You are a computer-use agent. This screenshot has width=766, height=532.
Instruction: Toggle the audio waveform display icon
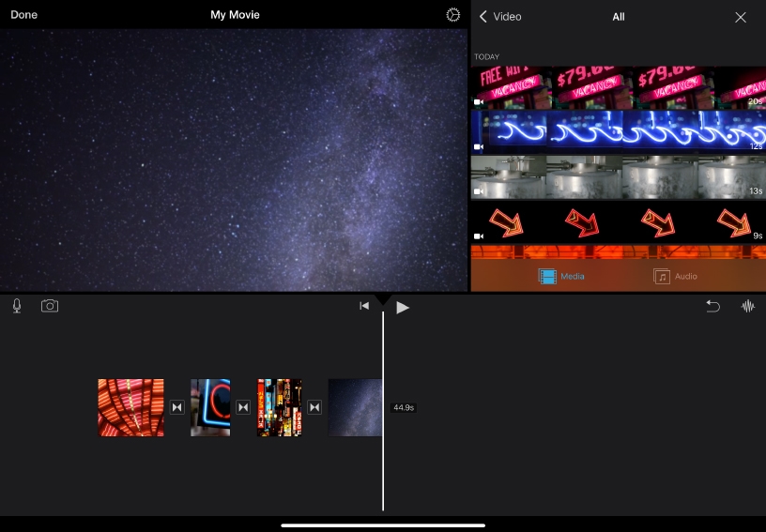pyautogui.click(x=747, y=306)
